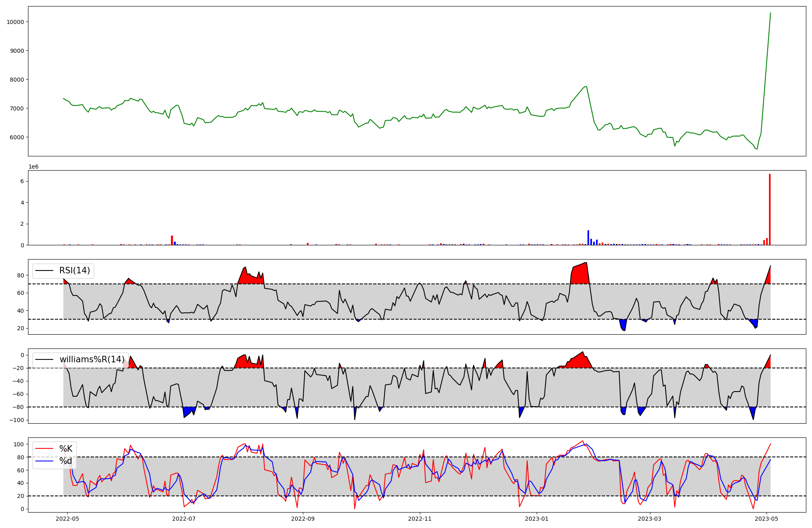The image size is (812, 528).
Task: Click the 6000 price axis tick
Action: [x=17, y=137]
